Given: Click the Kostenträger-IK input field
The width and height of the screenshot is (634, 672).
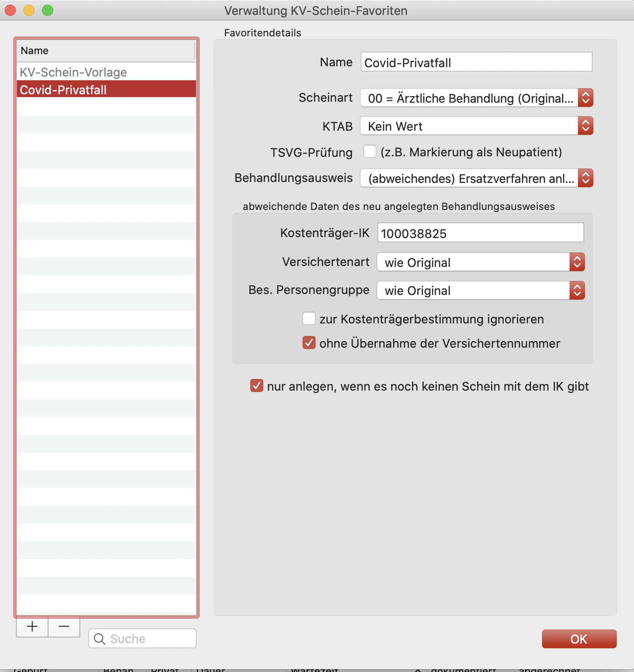Looking at the screenshot, I should click(480, 233).
